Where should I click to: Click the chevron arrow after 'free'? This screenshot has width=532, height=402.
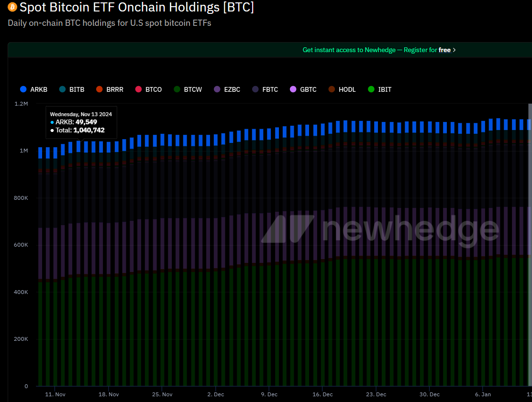[454, 50]
